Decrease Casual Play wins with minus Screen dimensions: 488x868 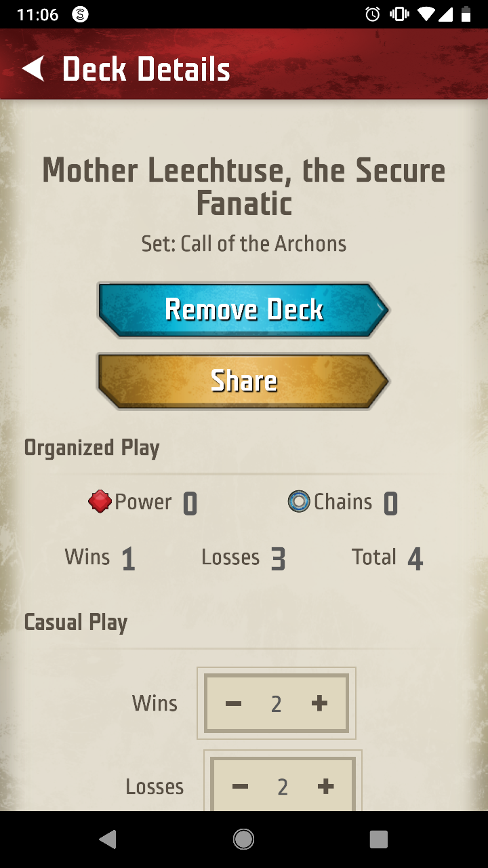click(234, 704)
